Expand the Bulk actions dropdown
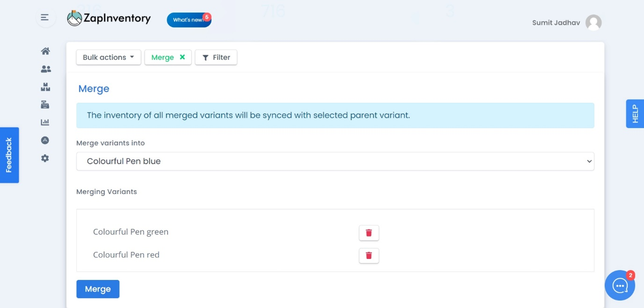The width and height of the screenshot is (644, 308). tap(108, 57)
